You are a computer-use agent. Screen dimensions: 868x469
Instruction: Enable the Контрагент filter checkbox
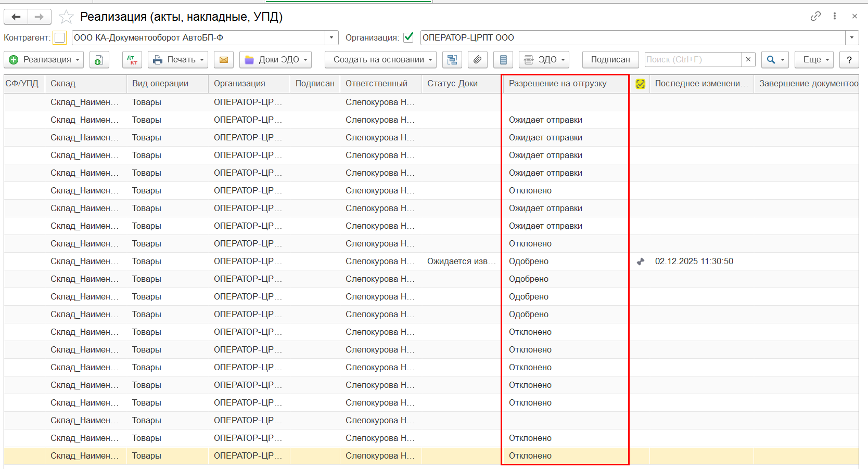click(x=60, y=37)
